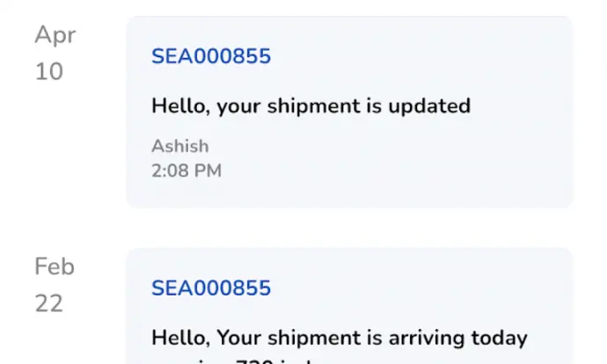Click the word 'arriving' in February message
The height and width of the screenshot is (364, 607).
tap(426, 339)
